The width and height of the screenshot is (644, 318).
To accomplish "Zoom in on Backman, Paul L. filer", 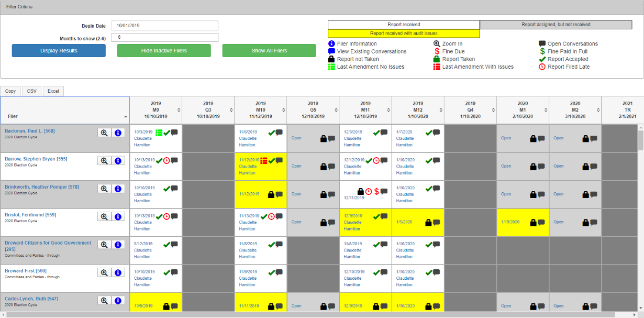I will pyautogui.click(x=104, y=133).
